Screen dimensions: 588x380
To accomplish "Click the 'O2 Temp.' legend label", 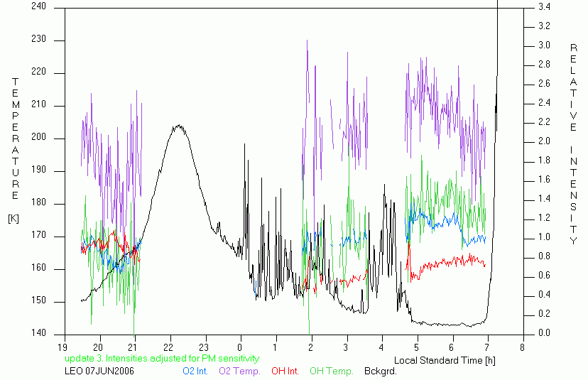I will point(239,371).
